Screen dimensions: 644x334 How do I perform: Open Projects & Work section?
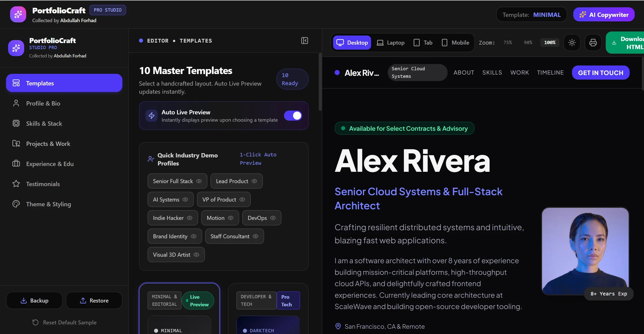(x=64, y=144)
